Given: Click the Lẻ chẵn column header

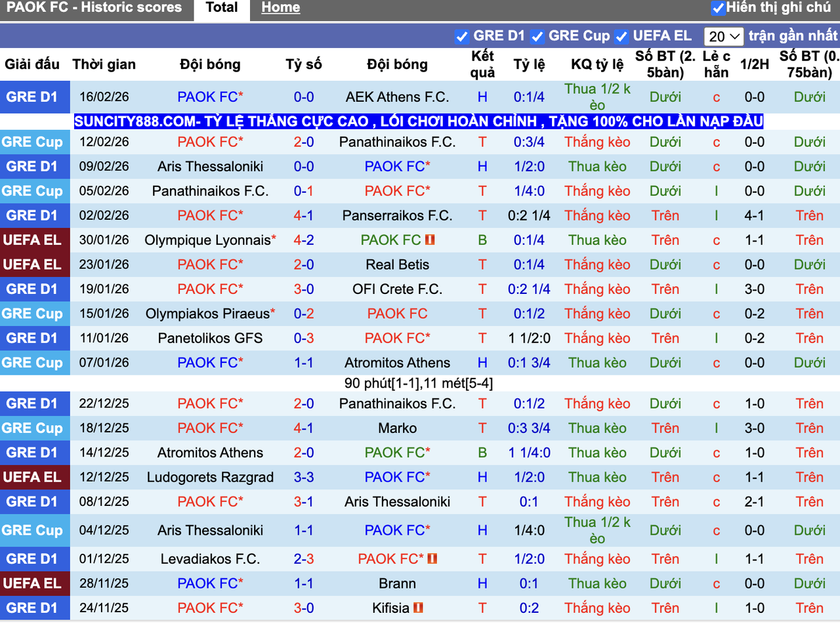Looking at the screenshot, I should tap(717, 64).
